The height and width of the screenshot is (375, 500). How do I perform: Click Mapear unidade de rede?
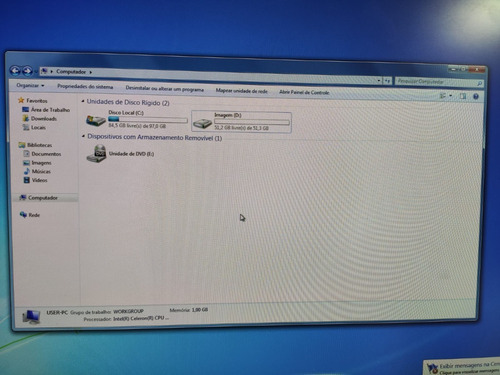242,91
